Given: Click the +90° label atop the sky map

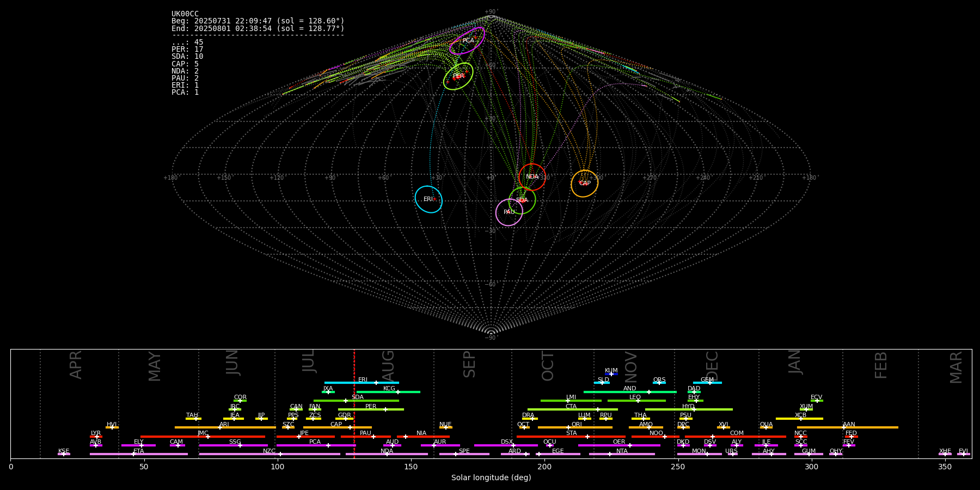Looking at the screenshot, I should coord(491,12).
